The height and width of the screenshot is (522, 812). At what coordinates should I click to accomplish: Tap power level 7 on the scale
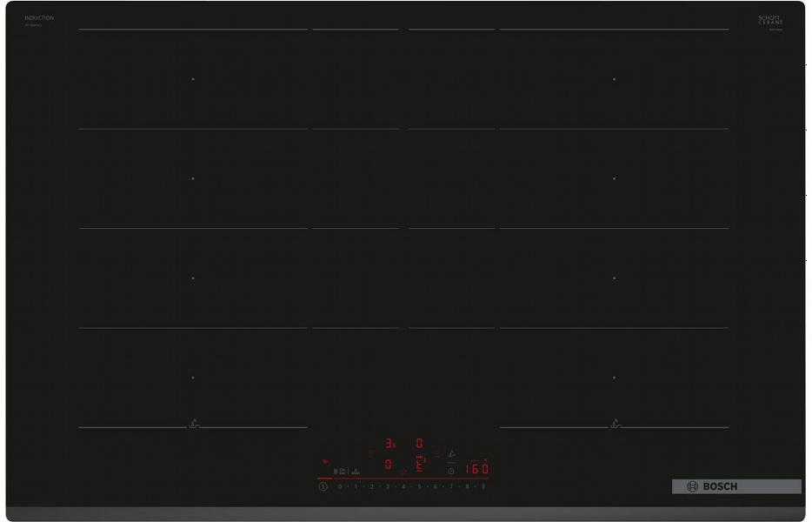pos(450,487)
